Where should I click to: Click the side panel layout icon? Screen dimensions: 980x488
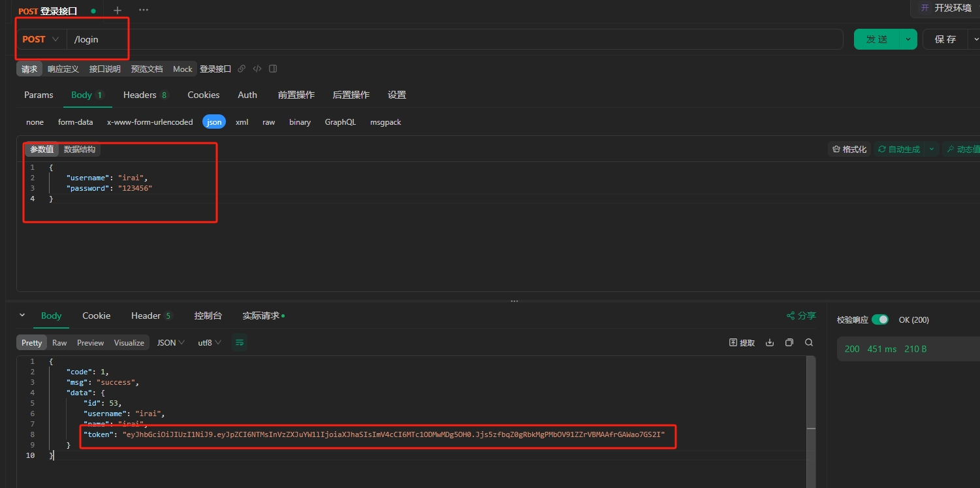pyautogui.click(x=273, y=69)
